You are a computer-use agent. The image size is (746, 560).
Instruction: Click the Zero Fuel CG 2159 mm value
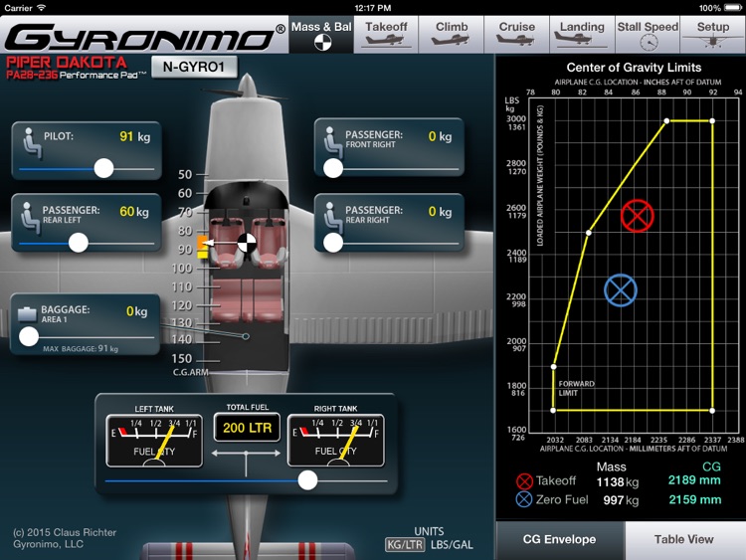pos(694,500)
